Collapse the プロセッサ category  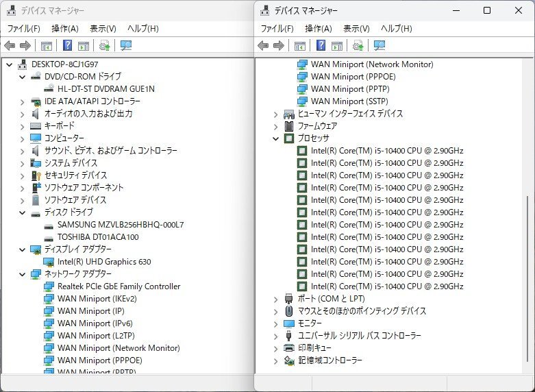click(x=275, y=138)
